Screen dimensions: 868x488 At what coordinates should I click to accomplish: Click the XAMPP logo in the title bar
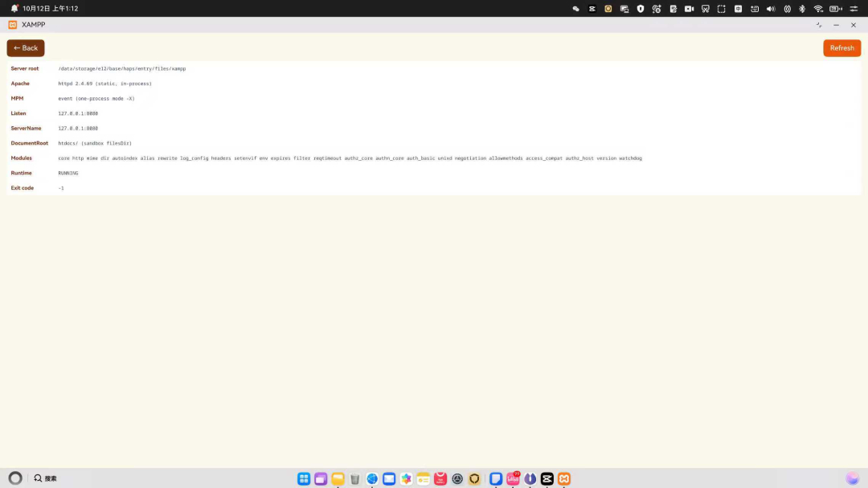(x=13, y=25)
